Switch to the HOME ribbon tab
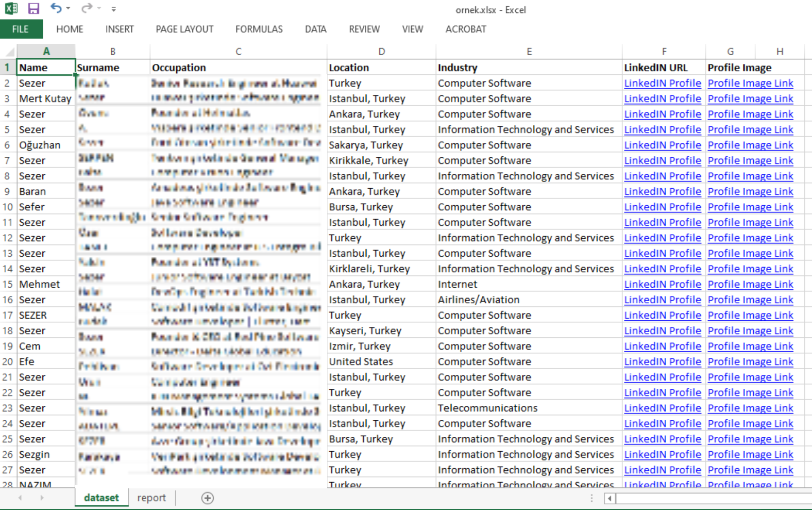The image size is (812, 510). click(x=70, y=29)
